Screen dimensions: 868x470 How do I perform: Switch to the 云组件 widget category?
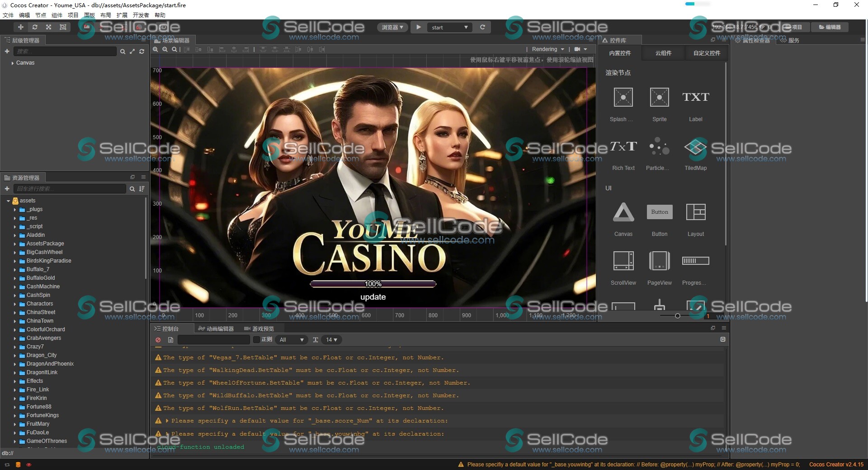coord(663,53)
